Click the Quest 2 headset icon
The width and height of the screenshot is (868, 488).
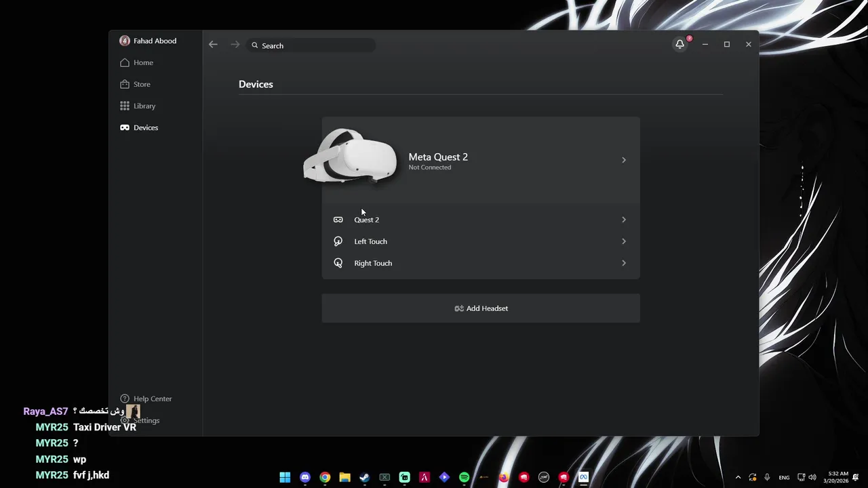tap(338, 220)
